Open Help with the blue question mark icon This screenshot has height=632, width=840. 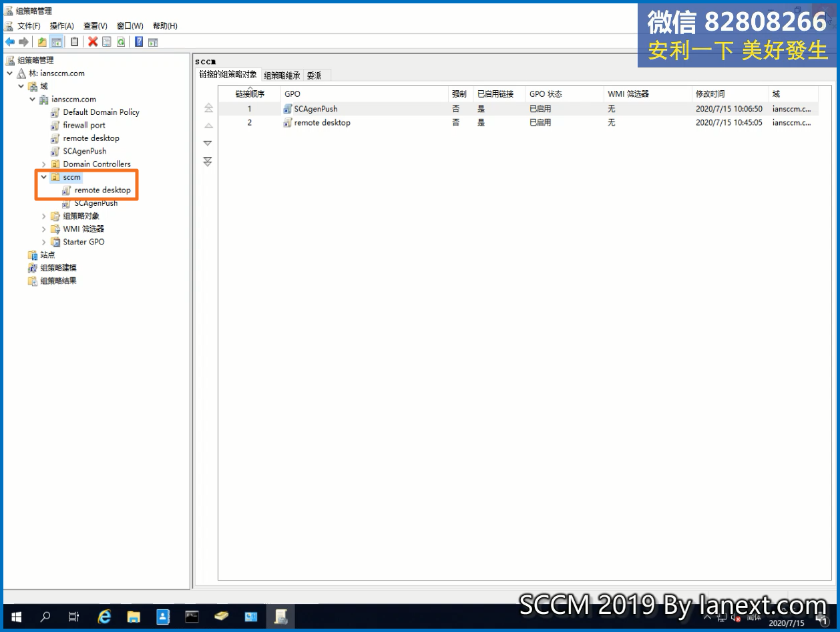point(139,42)
